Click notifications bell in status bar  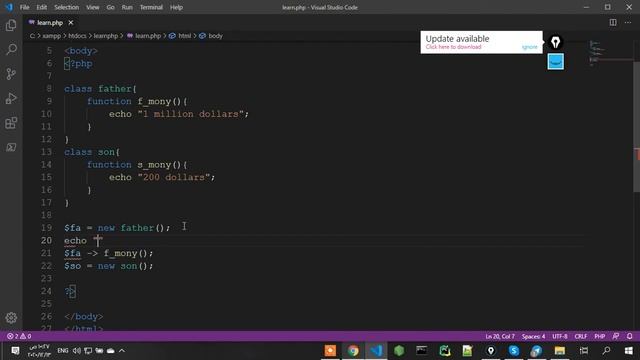point(629,336)
